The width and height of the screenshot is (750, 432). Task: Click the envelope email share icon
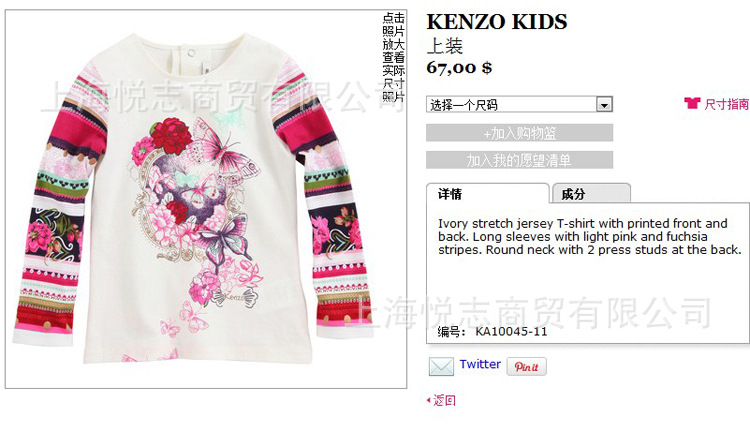(x=441, y=366)
